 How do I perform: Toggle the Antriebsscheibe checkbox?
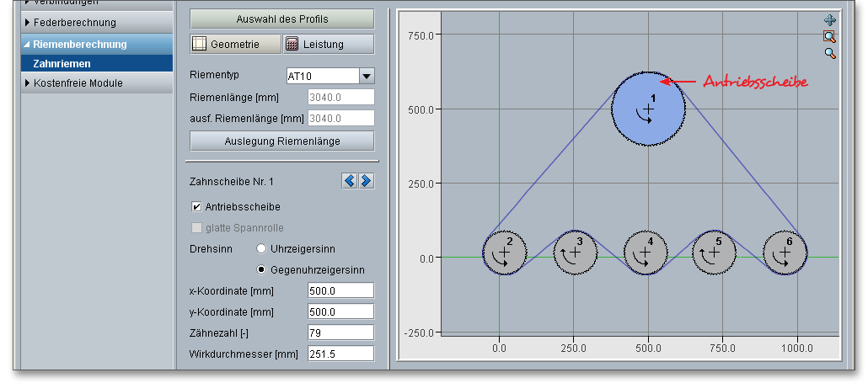click(196, 206)
